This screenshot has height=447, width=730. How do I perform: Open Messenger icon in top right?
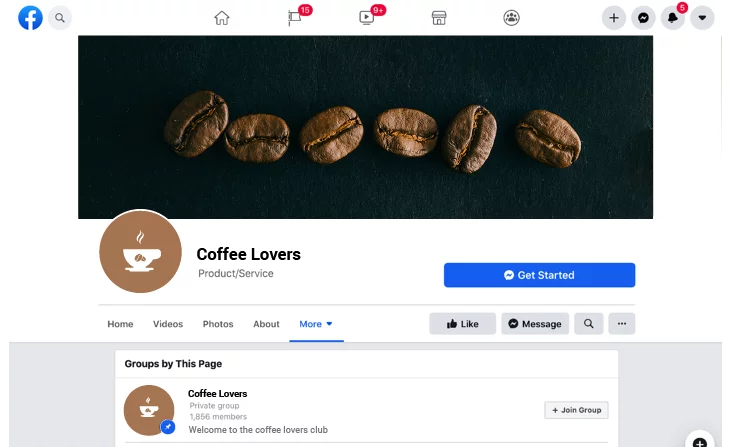tap(643, 18)
